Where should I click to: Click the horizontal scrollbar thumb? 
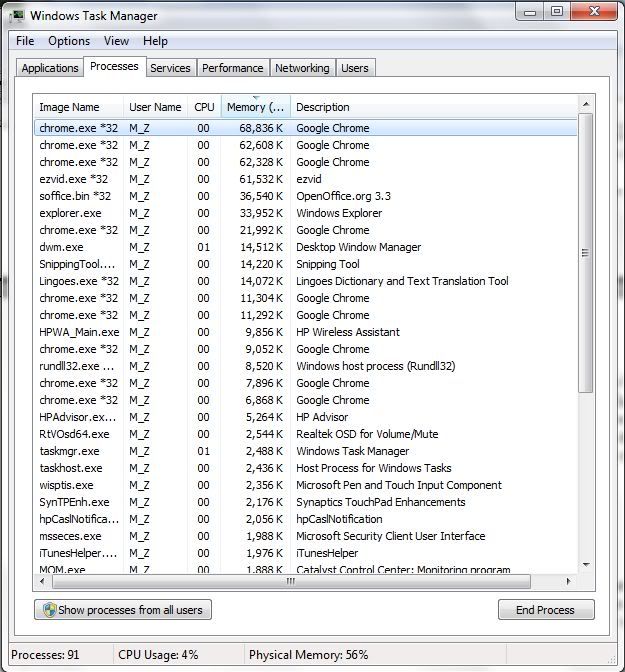291,582
